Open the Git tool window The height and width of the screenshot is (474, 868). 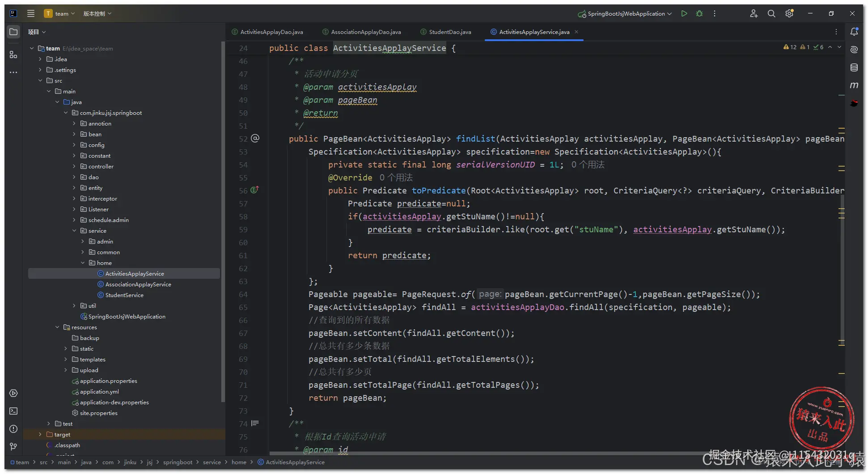click(13, 447)
